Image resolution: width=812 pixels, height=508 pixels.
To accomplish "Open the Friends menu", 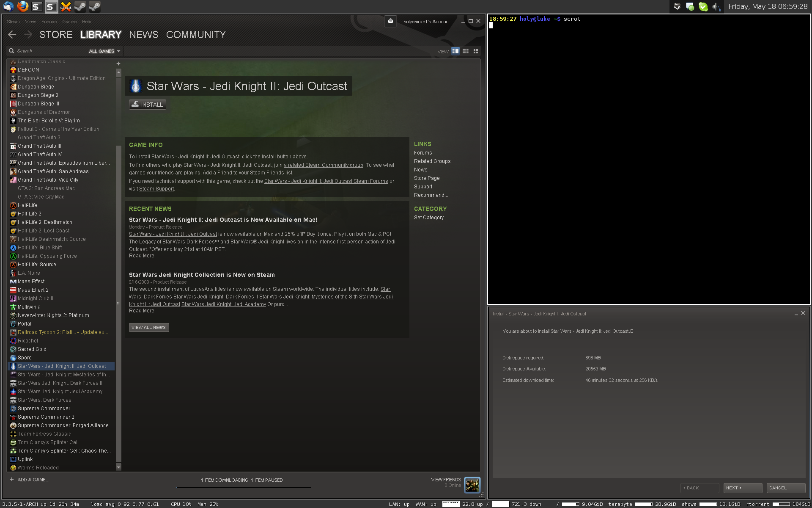I will coord(49,22).
